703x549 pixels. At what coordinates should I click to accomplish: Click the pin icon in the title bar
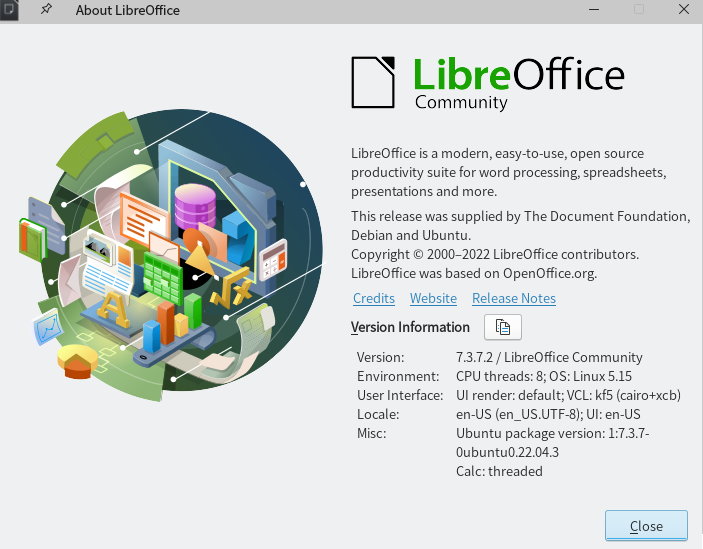coord(46,9)
